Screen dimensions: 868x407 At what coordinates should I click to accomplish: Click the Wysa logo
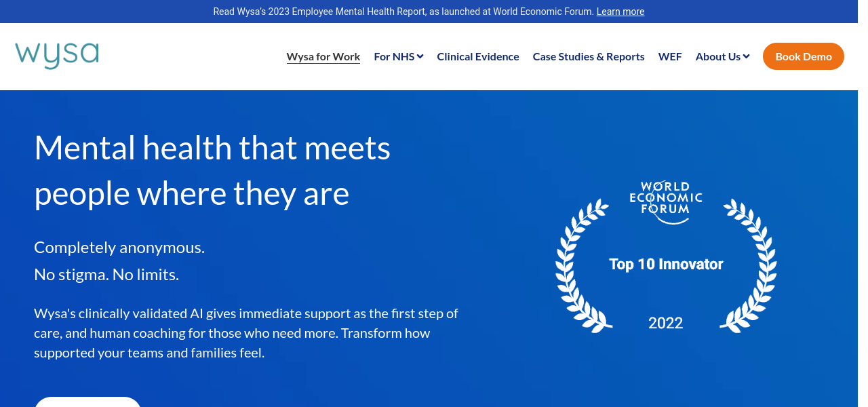57,56
